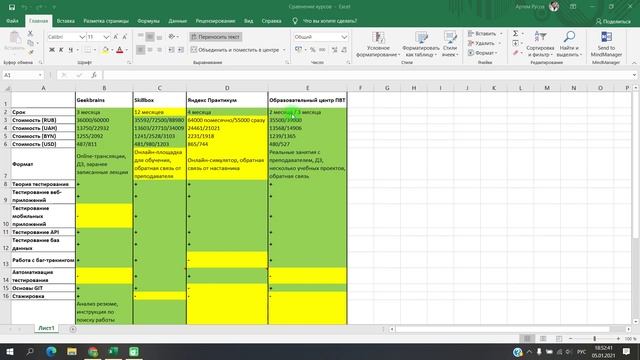Switch to Разметка страницы tab

(x=106, y=21)
